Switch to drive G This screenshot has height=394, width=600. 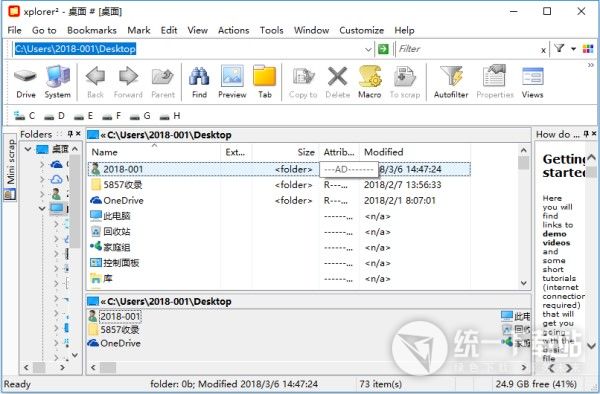pyautogui.click(x=140, y=116)
